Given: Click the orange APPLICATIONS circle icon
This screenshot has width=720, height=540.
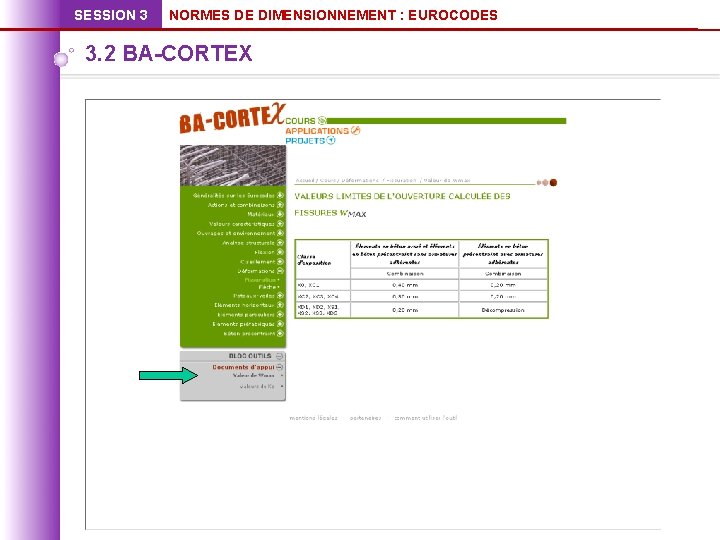Looking at the screenshot, I should [355, 130].
